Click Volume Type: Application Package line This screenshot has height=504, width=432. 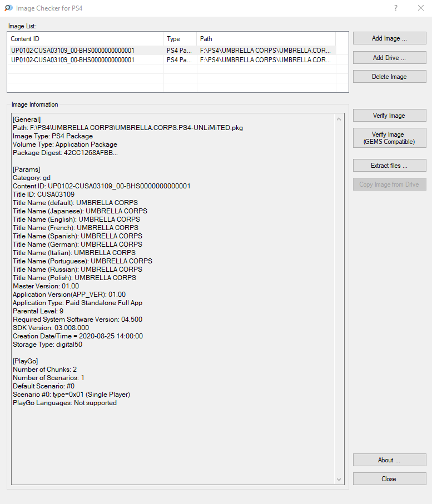[x=65, y=144]
